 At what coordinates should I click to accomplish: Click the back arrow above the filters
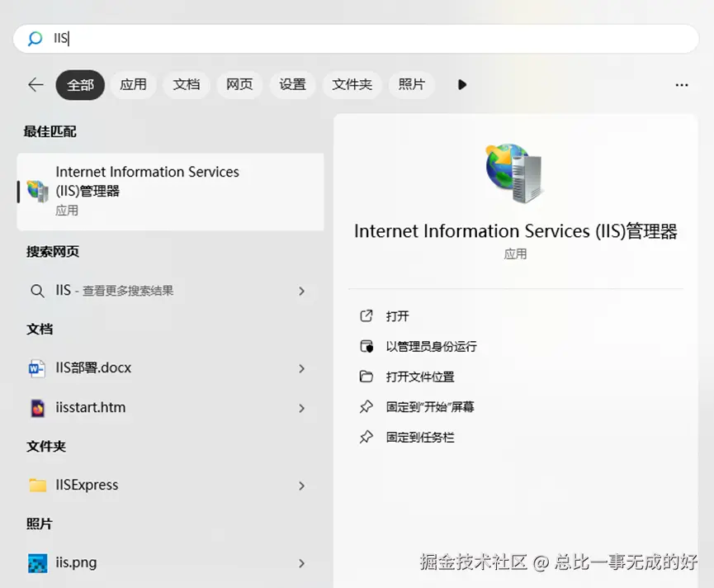35,84
